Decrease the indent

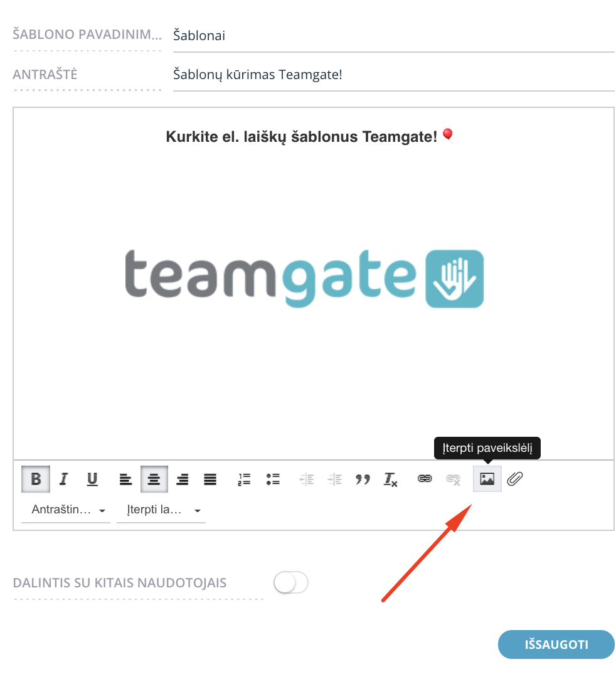pyautogui.click(x=306, y=479)
